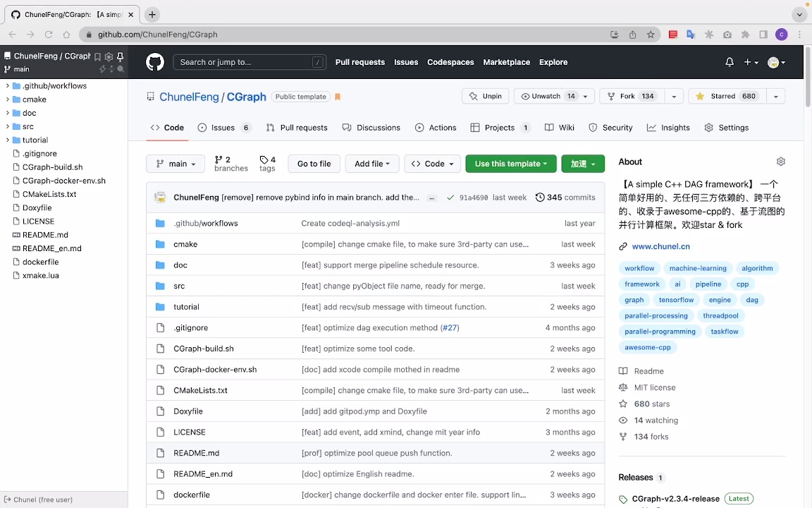Unpin the repository with Unpin button
This screenshot has height=508, width=812.
485,97
